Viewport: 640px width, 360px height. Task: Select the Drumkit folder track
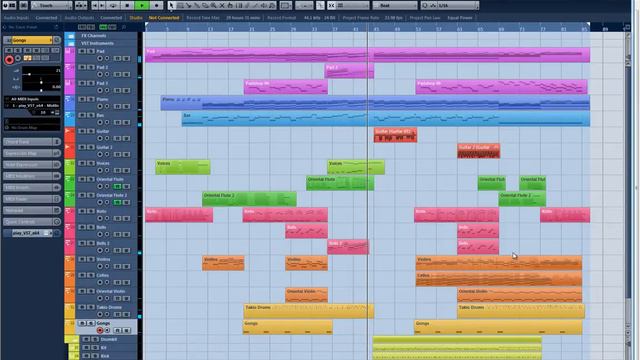(x=109, y=339)
